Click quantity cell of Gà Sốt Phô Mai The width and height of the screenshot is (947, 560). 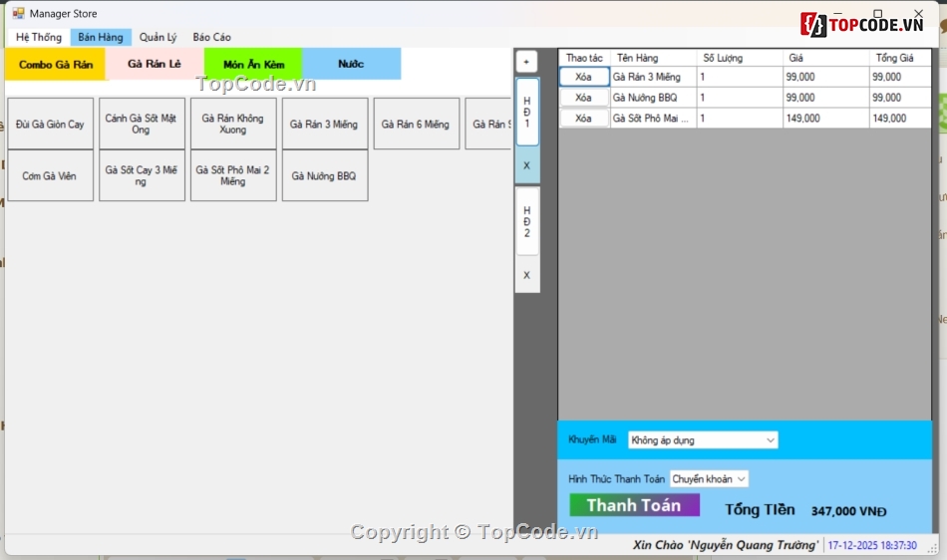739,119
